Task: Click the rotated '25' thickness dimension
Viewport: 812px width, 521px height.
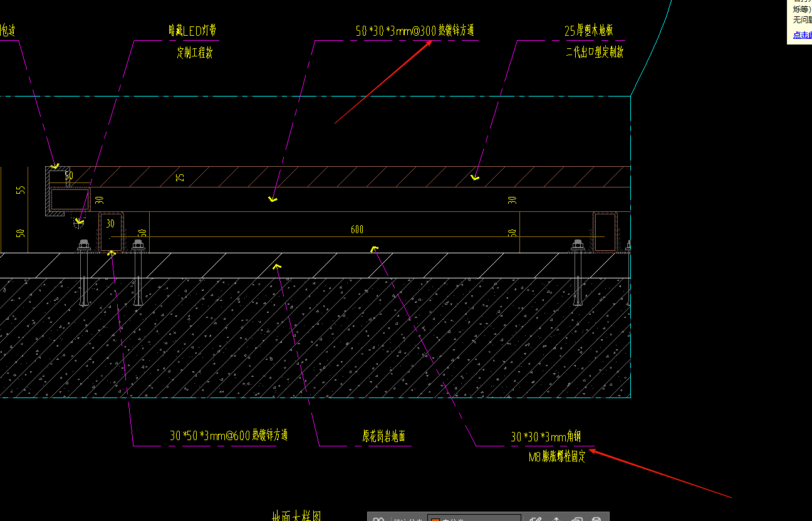Action: tap(180, 177)
